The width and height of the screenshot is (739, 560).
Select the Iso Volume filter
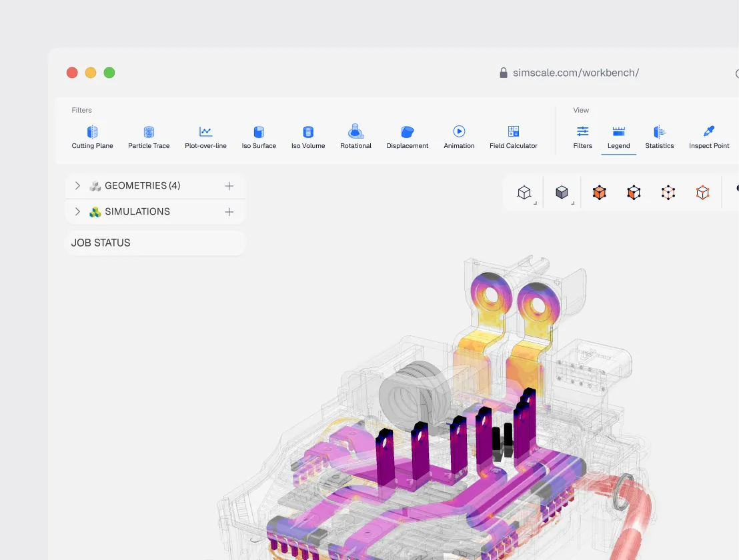pyautogui.click(x=308, y=137)
